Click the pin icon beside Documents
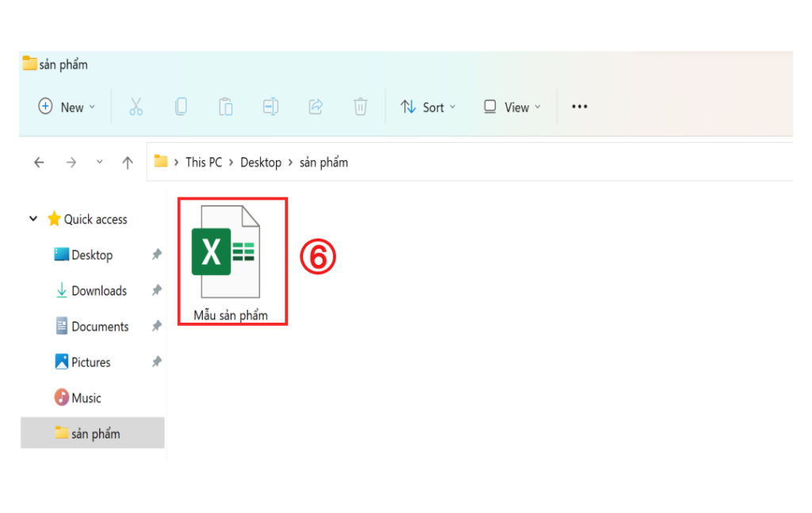 pos(156,326)
